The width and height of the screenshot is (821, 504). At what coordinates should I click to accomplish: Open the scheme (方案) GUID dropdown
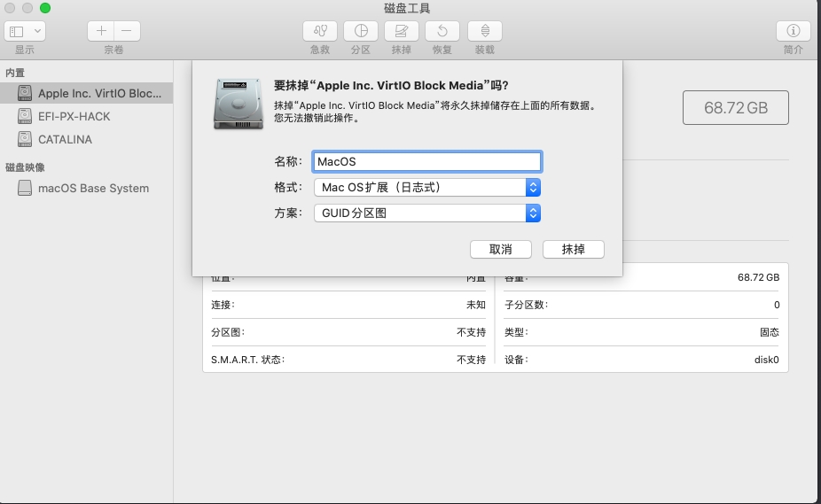pos(427,213)
